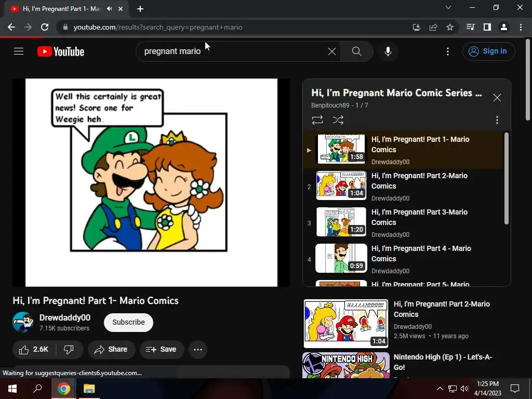Open volume control in system tray
The image size is (532, 399).
coord(464,389)
